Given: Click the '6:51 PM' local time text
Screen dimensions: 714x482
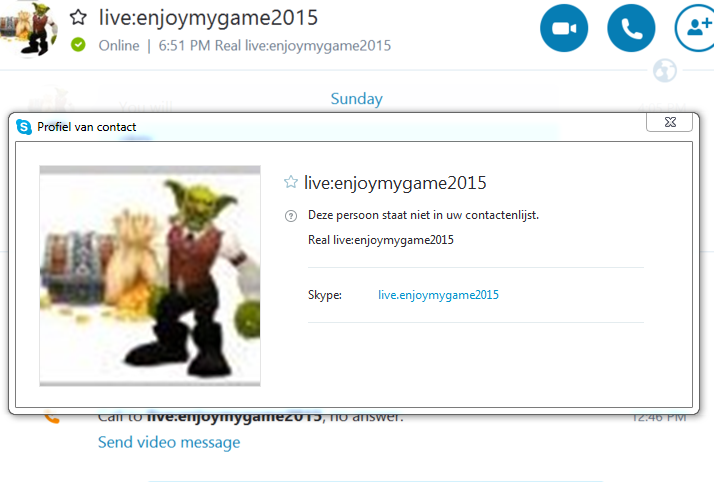Looking at the screenshot, I should pyautogui.click(x=184, y=46).
